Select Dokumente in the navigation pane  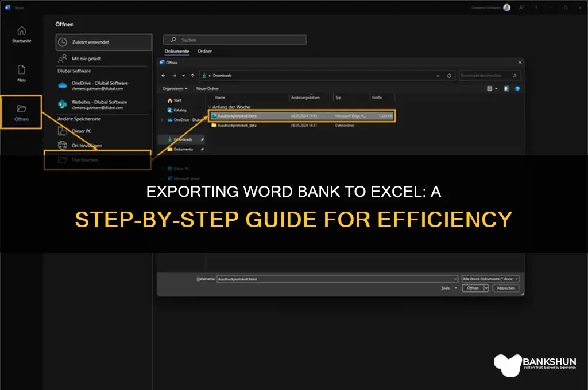pyautogui.click(x=180, y=150)
